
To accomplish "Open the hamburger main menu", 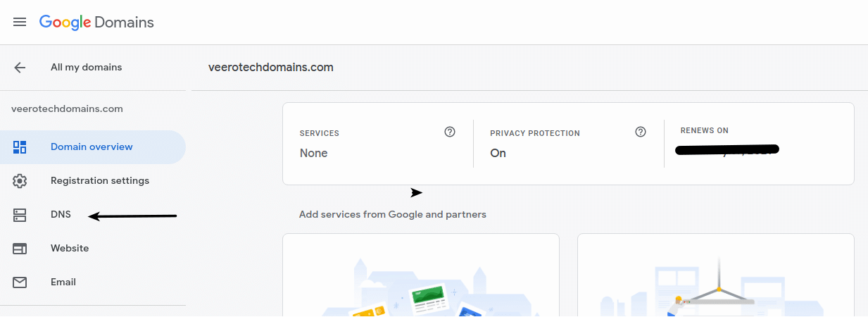I will tap(20, 22).
